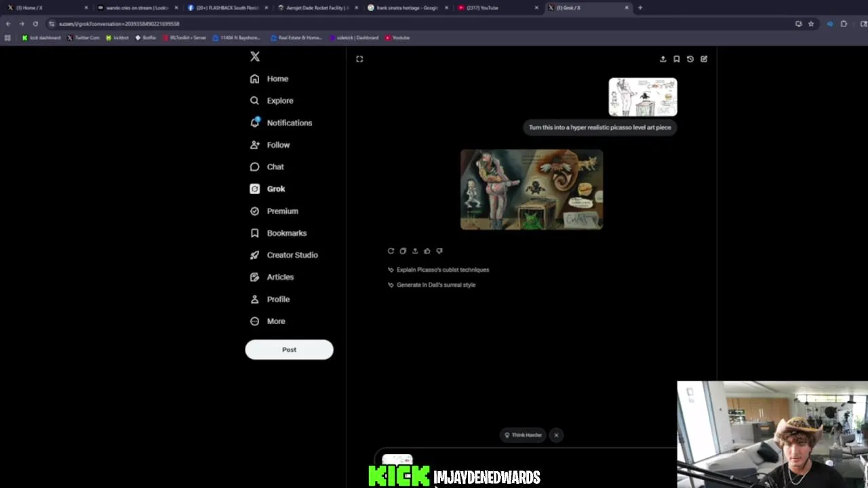
Task: Bookmark this page with star icon
Action: [811, 24]
